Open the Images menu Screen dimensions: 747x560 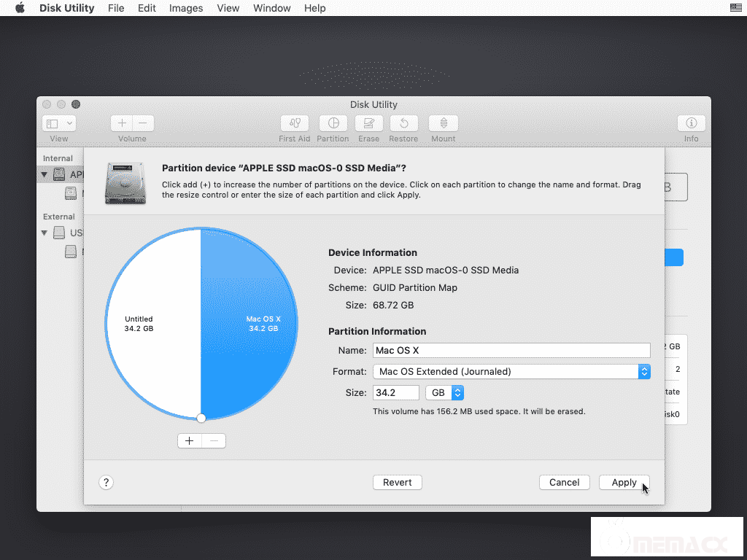pyautogui.click(x=186, y=8)
